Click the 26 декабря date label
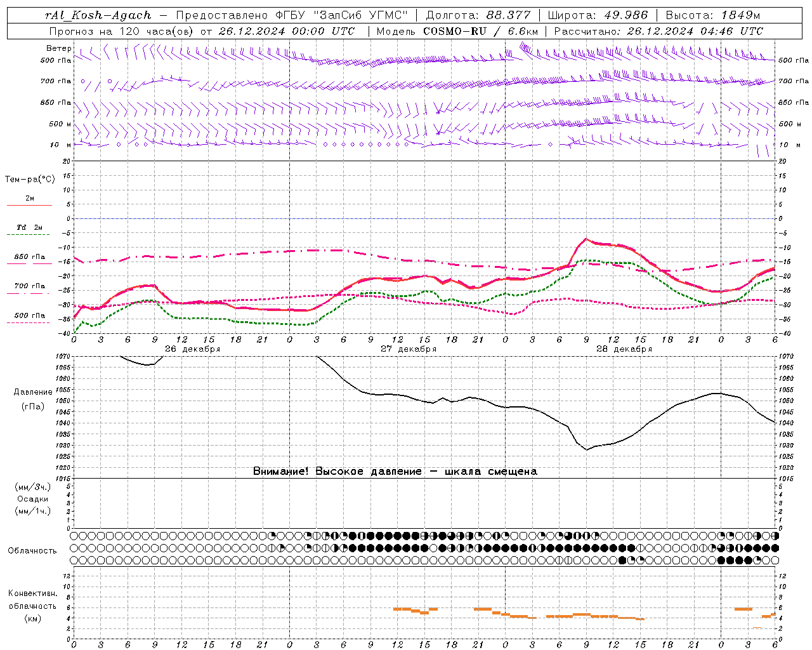The height and width of the screenshot is (650, 812). [x=192, y=349]
